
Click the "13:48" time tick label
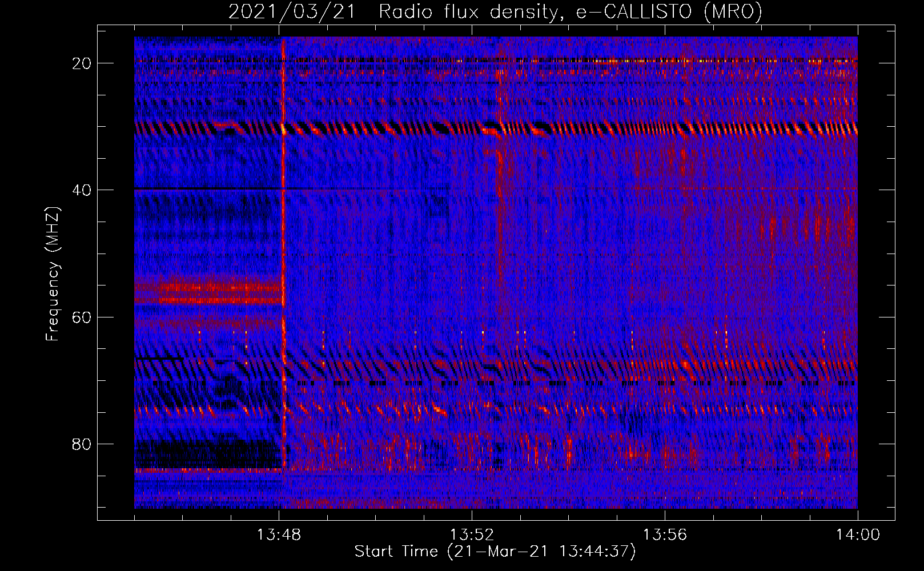tap(279, 535)
